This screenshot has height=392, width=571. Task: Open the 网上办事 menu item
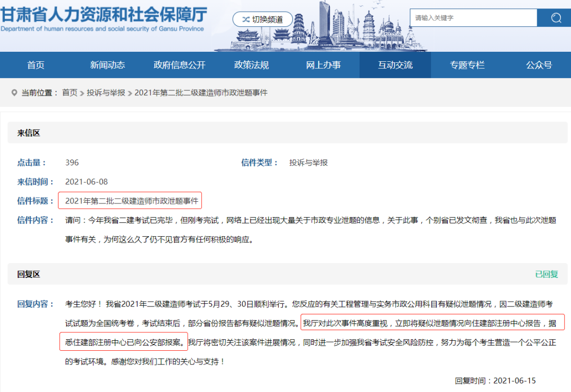323,65
